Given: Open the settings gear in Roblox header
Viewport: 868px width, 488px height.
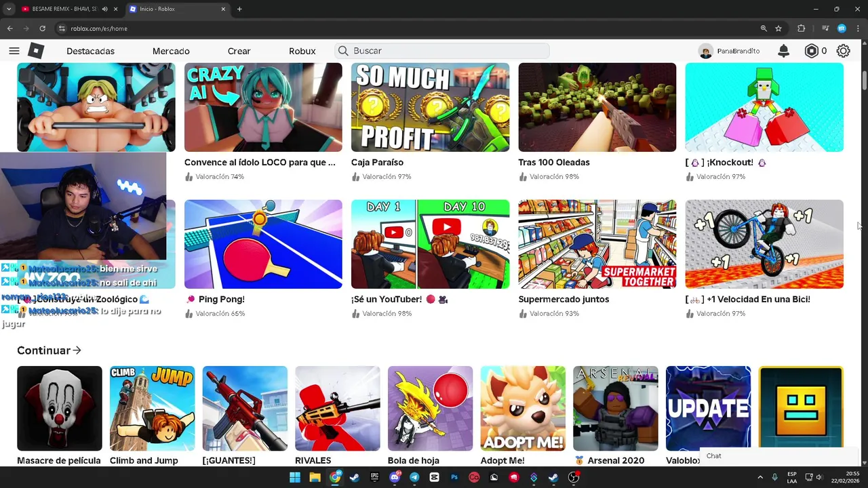Looking at the screenshot, I should [843, 51].
